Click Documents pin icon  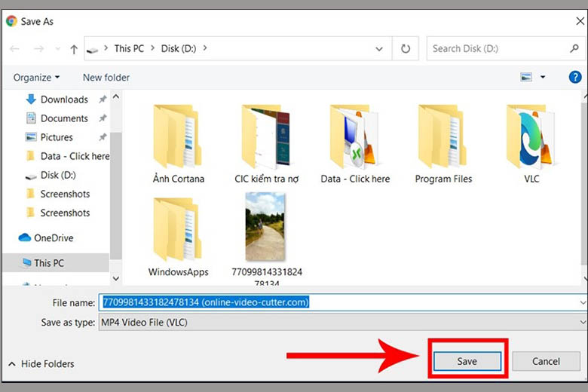tap(103, 118)
